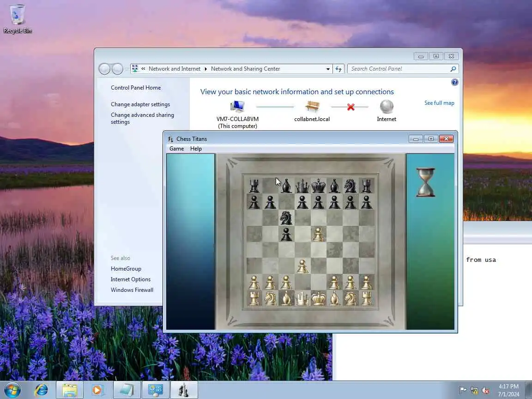Open the HomeGroup link

coord(126,269)
